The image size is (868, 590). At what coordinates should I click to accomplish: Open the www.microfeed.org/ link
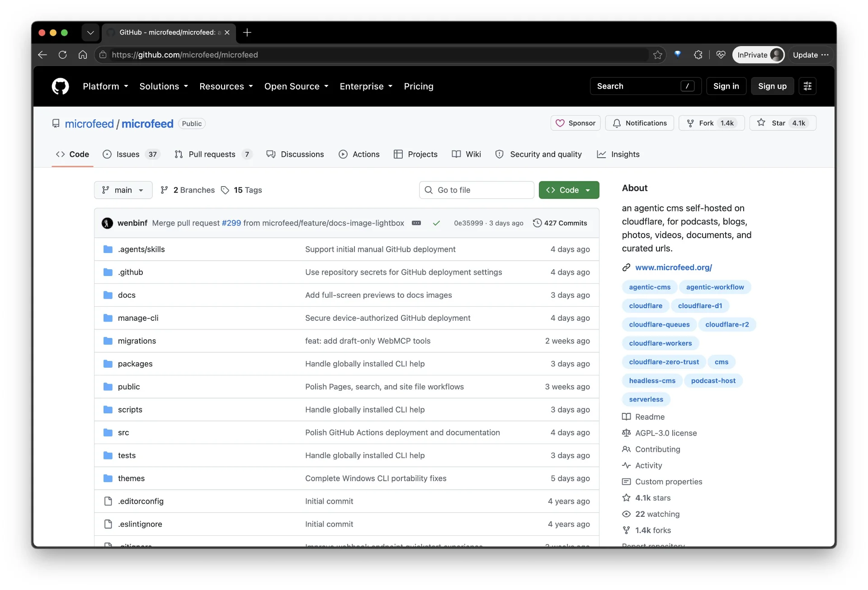click(674, 267)
